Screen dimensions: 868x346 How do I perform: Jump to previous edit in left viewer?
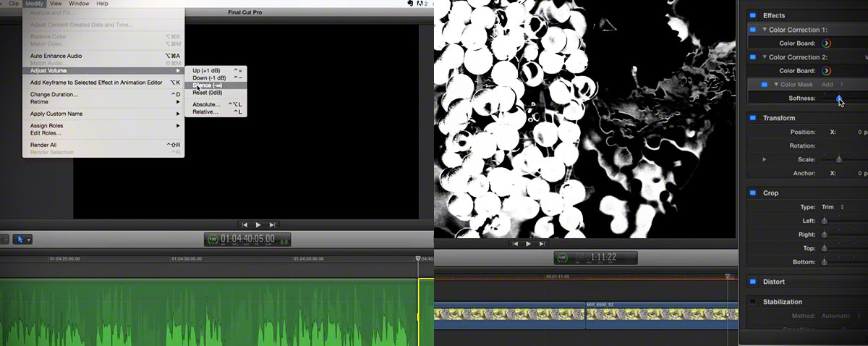(x=244, y=225)
